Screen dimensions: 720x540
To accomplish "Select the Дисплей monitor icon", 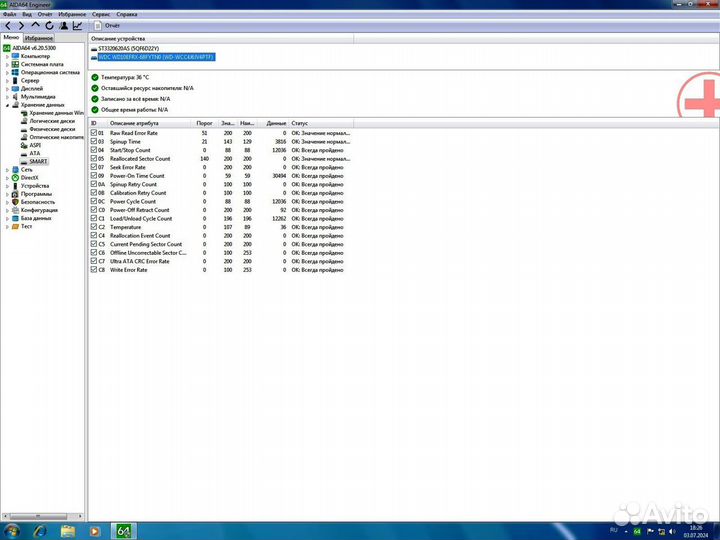I will [x=15, y=89].
